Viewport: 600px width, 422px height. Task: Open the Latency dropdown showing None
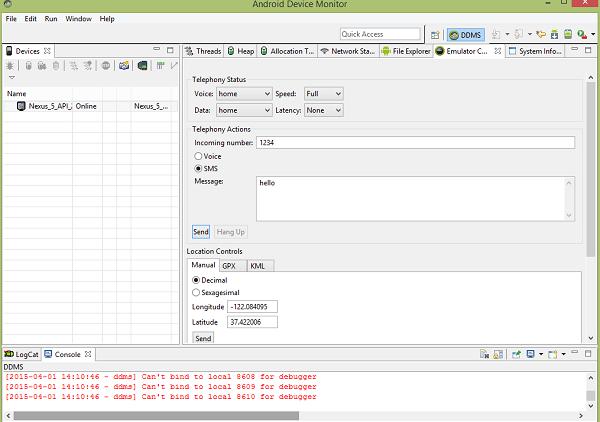[x=324, y=110]
